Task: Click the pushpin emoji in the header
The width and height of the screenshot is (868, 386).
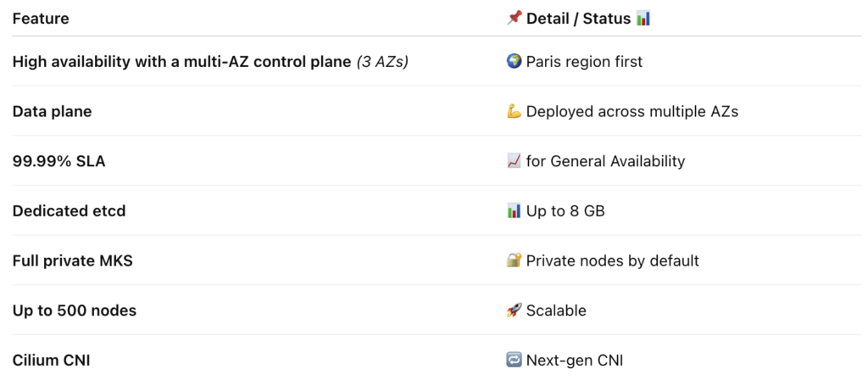Action: (515, 19)
